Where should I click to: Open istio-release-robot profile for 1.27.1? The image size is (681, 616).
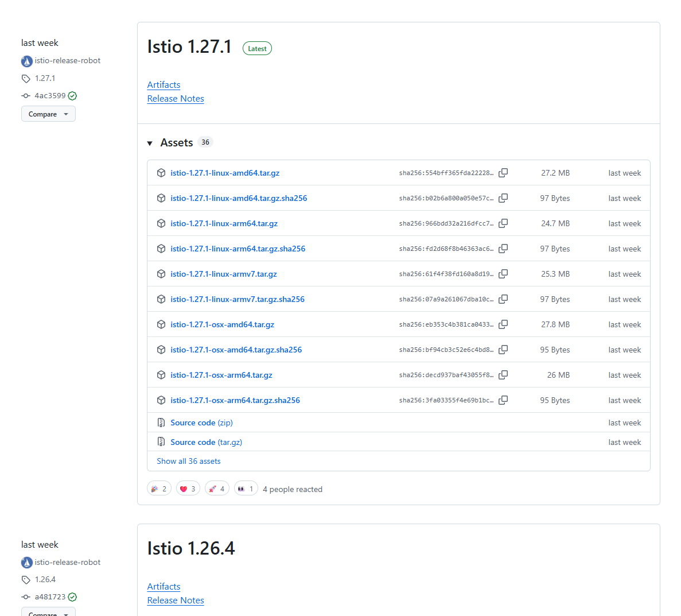click(67, 60)
